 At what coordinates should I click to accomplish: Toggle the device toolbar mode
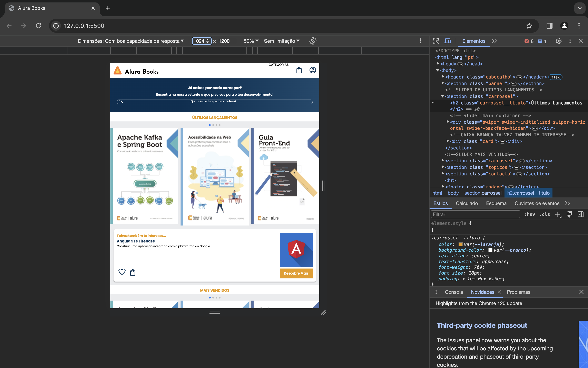(x=448, y=41)
